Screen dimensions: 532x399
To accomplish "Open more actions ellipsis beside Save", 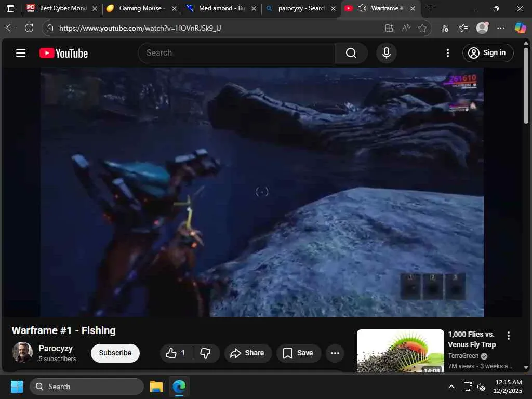I will [335, 353].
